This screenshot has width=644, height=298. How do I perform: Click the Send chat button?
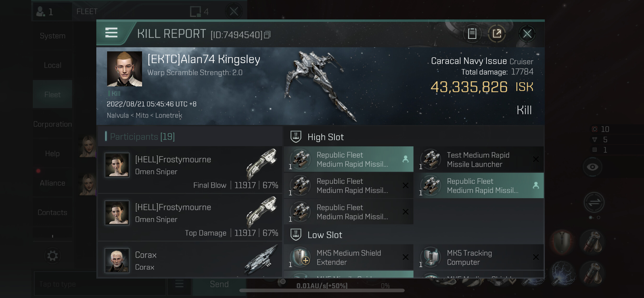tap(219, 284)
